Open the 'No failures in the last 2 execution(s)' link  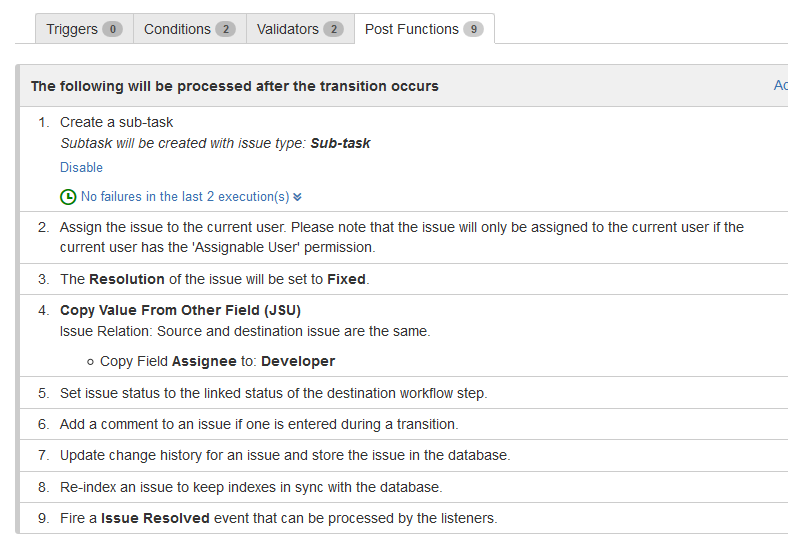point(185,197)
